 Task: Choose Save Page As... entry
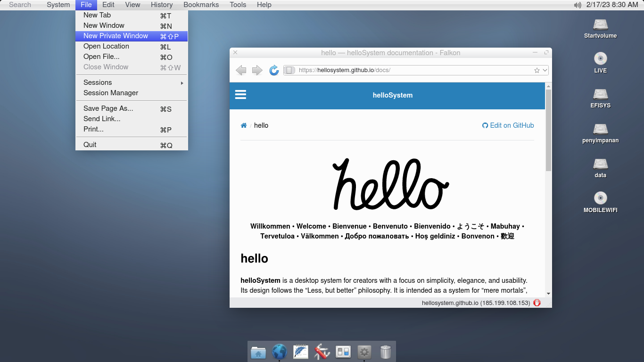[132, 108]
